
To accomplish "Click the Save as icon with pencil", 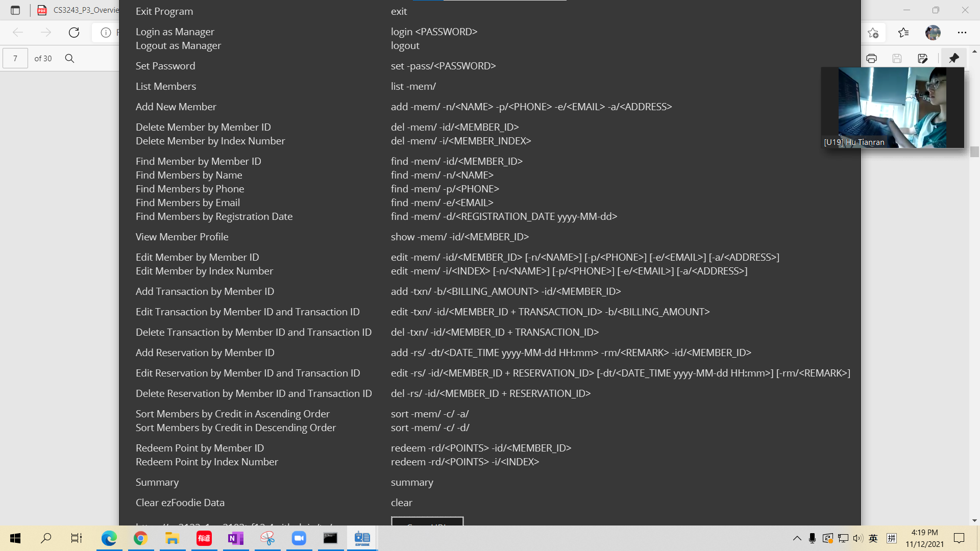I will (922, 58).
